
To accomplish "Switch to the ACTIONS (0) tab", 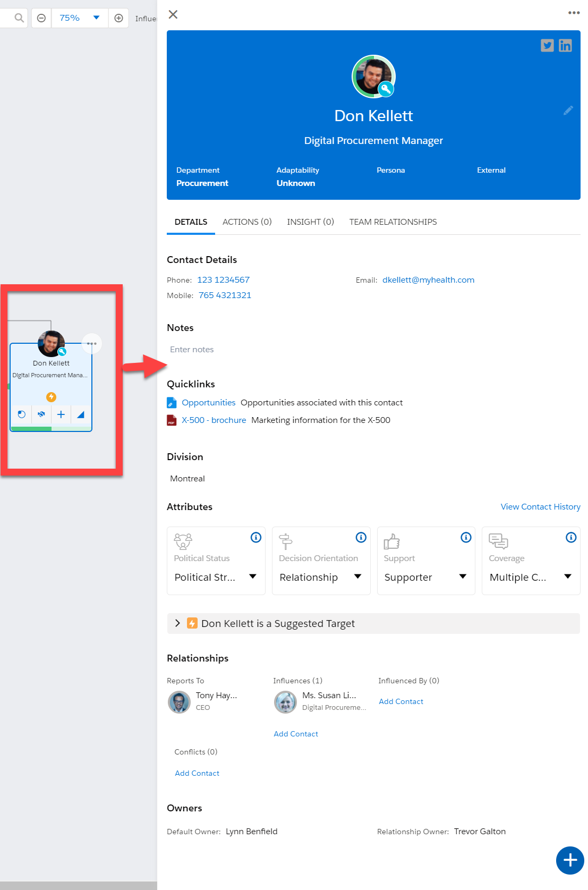I will [x=247, y=222].
